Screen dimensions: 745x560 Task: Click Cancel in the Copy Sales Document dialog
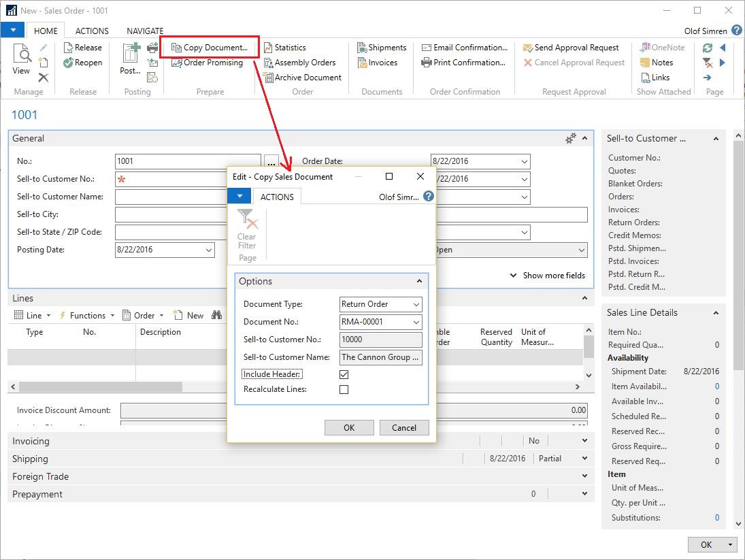404,427
